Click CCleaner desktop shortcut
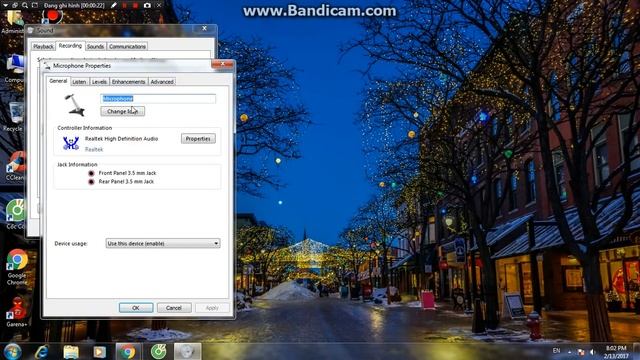Image resolution: width=640 pixels, height=360 pixels. click(16, 166)
